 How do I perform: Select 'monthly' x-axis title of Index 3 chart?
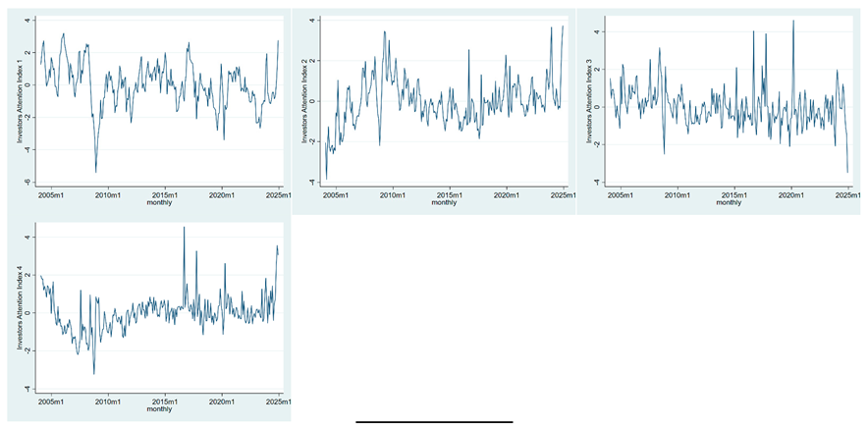729,203
